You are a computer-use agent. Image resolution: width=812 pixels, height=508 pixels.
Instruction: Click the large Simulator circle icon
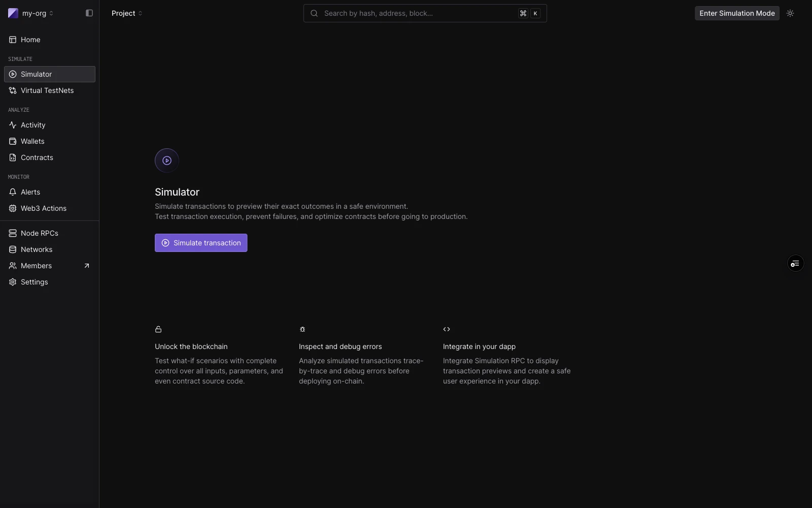click(x=167, y=161)
